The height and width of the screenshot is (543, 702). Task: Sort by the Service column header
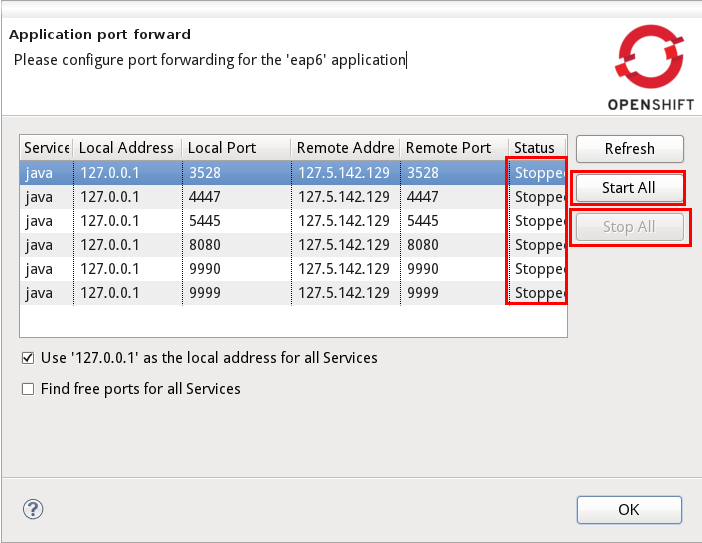46,148
